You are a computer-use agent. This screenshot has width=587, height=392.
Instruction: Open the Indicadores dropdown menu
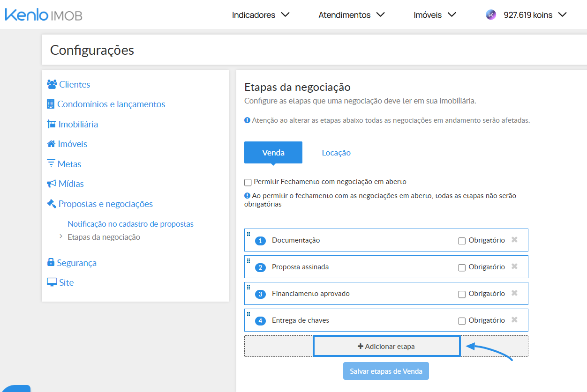[261, 15]
